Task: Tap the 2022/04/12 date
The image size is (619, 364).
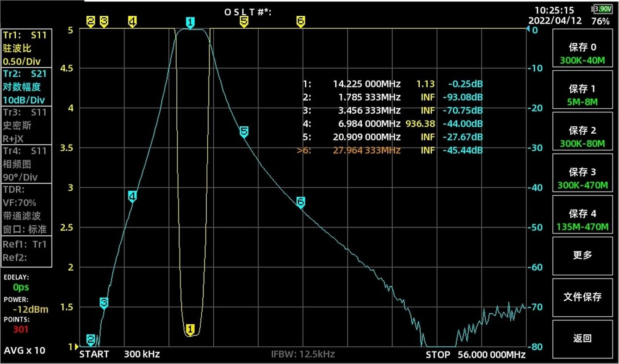Action: 555,21
